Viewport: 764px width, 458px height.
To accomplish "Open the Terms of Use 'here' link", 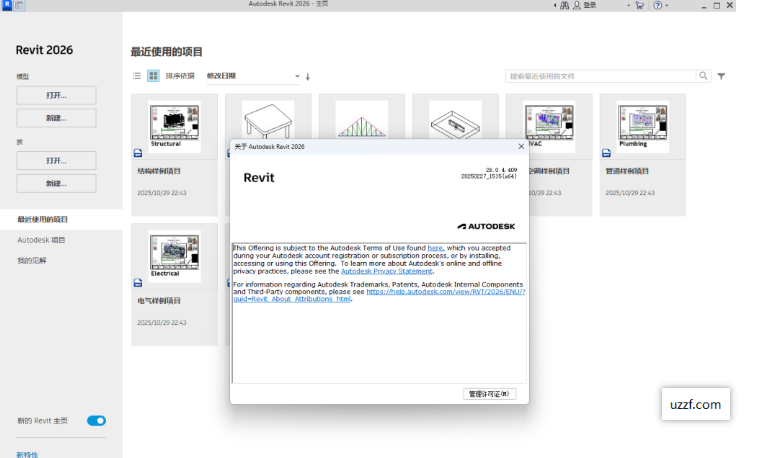I will [x=435, y=248].
